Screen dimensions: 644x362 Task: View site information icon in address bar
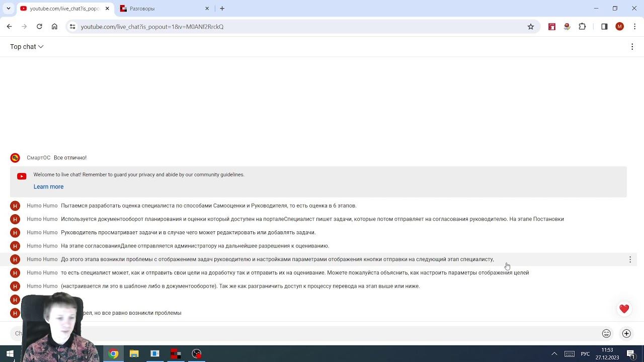(72, 27)
